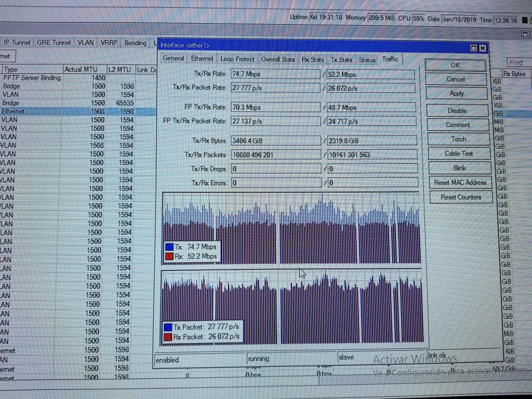Open the IP Tunnel tab in interface list
This screenshot has height=399, width=532.
[x=17, y=42]
